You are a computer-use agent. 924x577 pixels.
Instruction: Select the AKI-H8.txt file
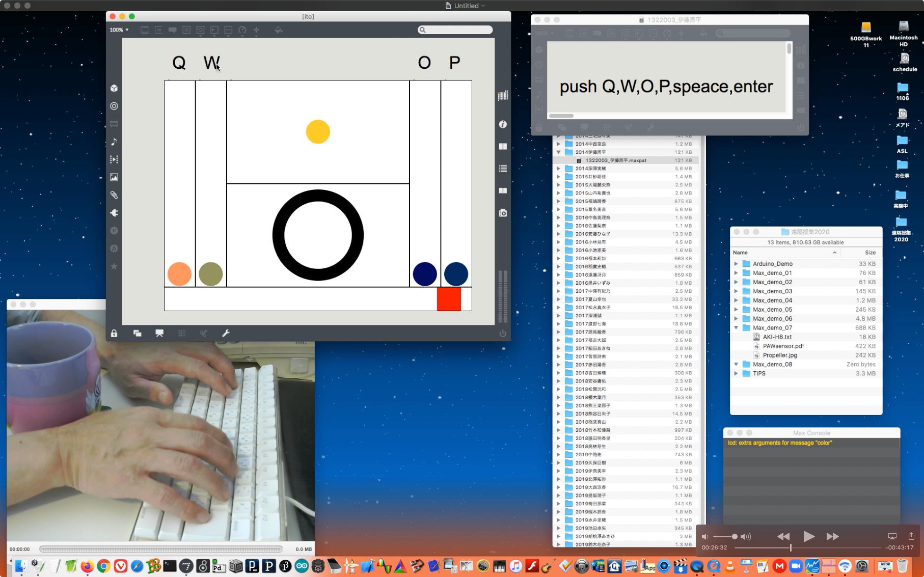point(777,337)
